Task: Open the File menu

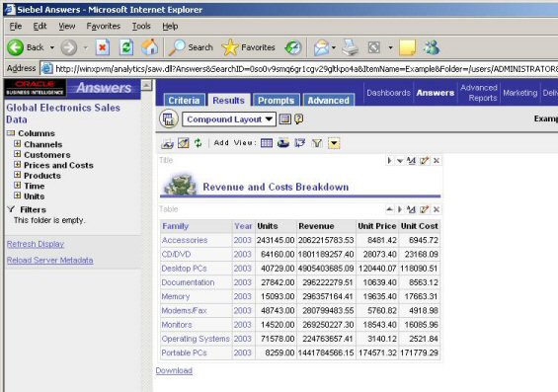Action: (x=15, y=27)
